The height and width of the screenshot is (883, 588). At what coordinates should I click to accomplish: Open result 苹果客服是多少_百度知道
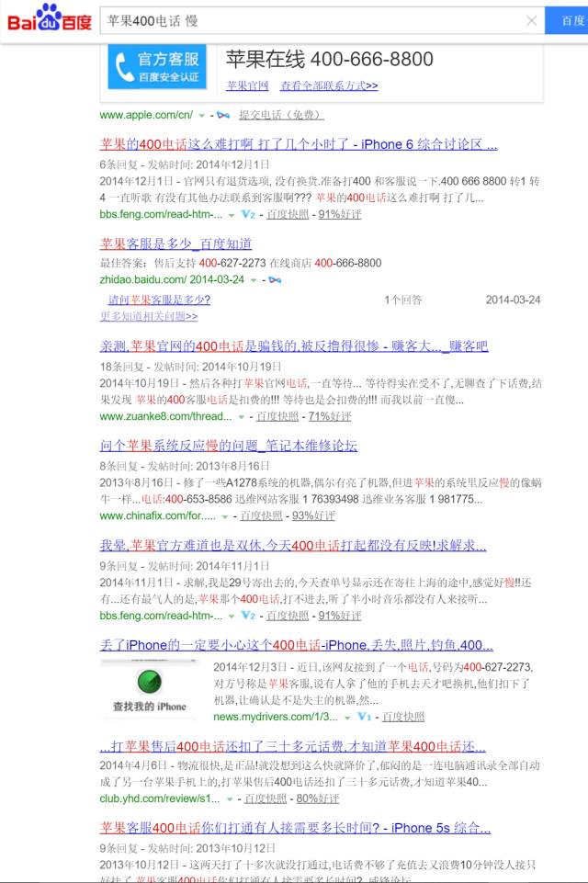[175, 243]
